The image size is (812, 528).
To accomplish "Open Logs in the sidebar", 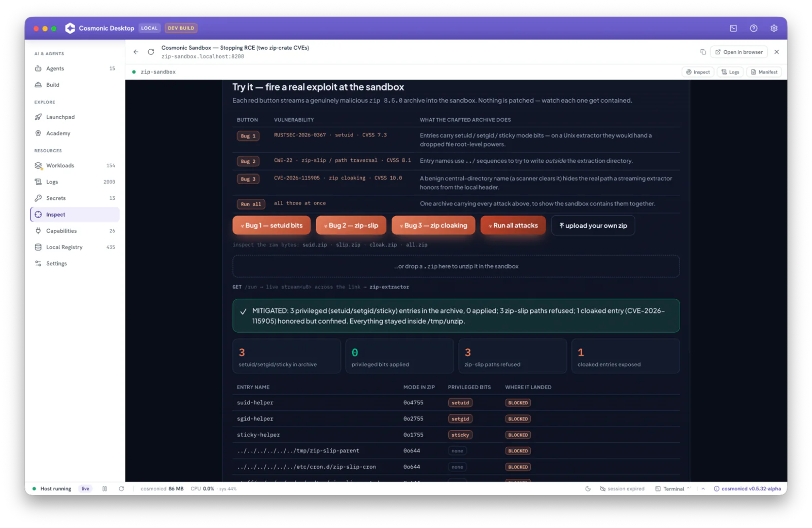I will 75,182.
